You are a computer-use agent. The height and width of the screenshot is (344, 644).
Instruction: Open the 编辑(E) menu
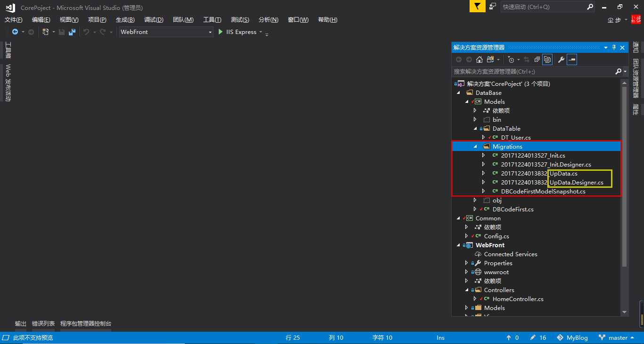coord(41,20)
